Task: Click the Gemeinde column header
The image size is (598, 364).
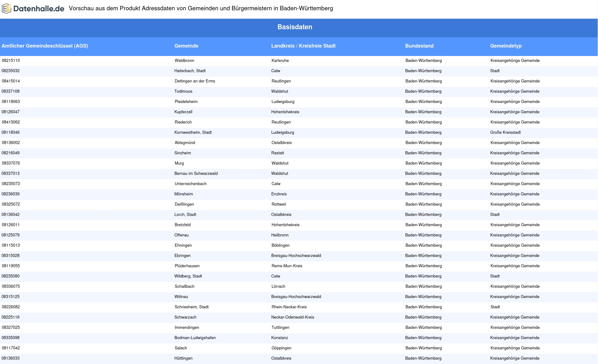Action: [x=186, y=46]
